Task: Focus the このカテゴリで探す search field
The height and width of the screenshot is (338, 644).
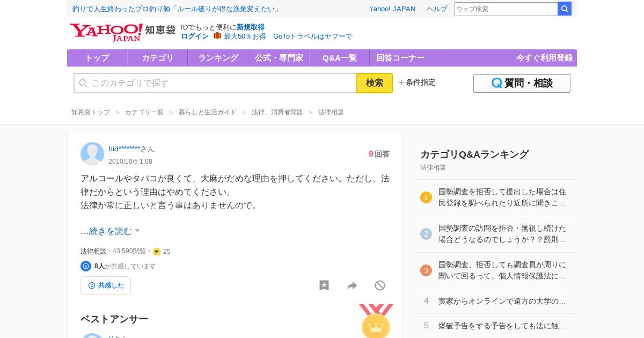Action: click(x=215, y=83)
